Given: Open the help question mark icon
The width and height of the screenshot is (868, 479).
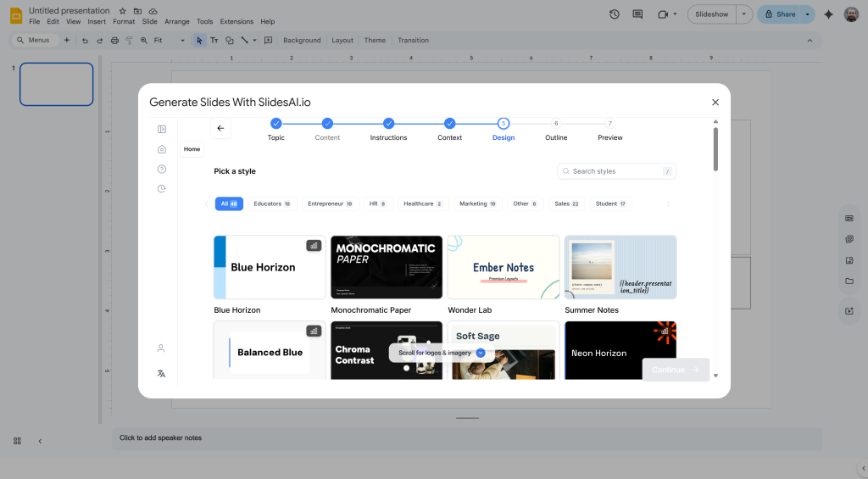Looking at the screenshot, I should 162,169.
